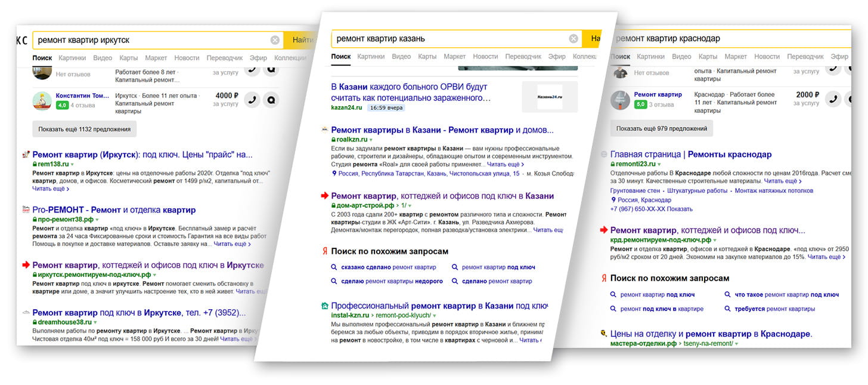Click the '4000 ₽' price

pos(227,96)
